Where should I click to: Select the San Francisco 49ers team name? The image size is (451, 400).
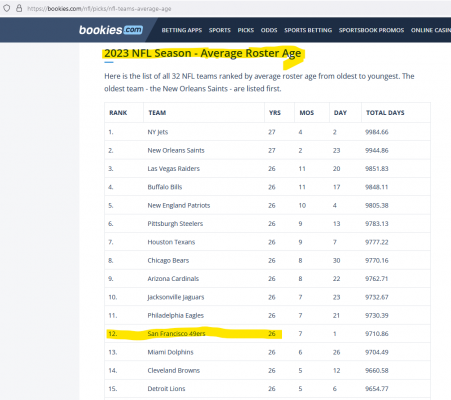(176, 334)
